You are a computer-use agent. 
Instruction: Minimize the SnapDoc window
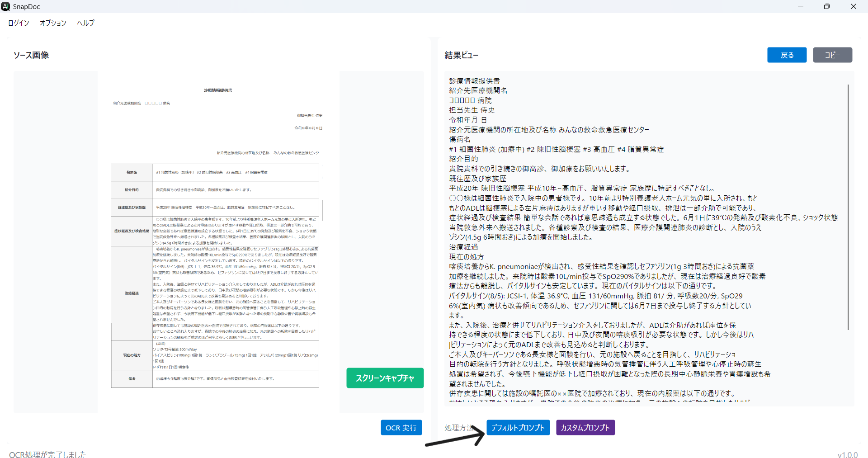tap(800, 6)
